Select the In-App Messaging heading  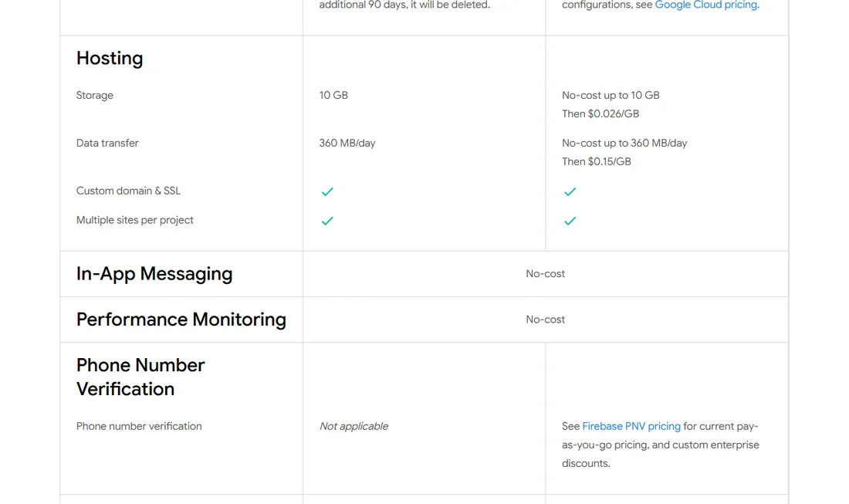(154, 273)
